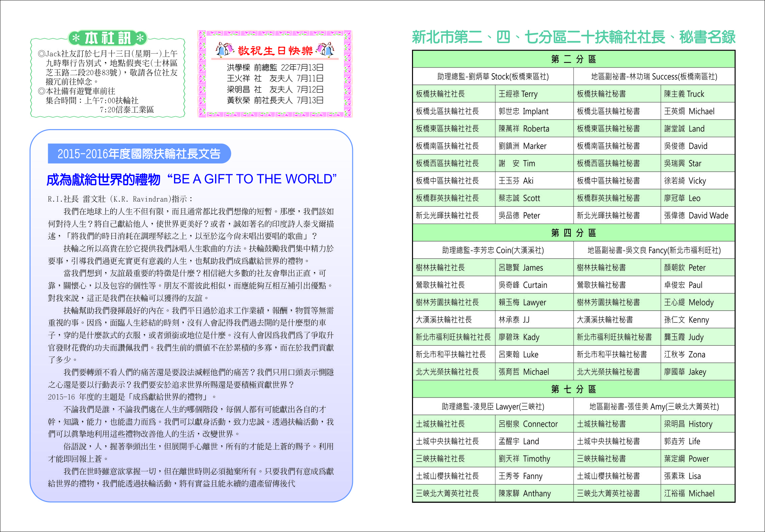Click the name 王經祿 Terry

click(518, 94)
